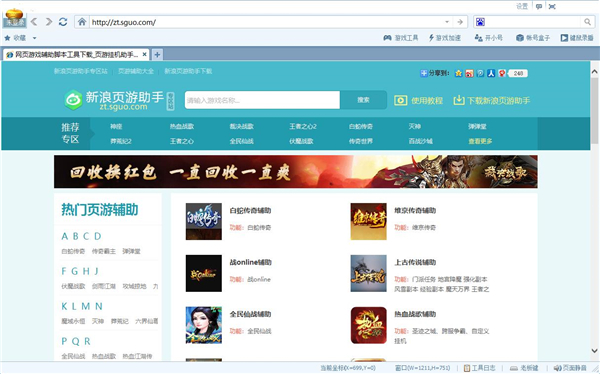
Task: Go to browser home page icon
Action: click(82, 22)
